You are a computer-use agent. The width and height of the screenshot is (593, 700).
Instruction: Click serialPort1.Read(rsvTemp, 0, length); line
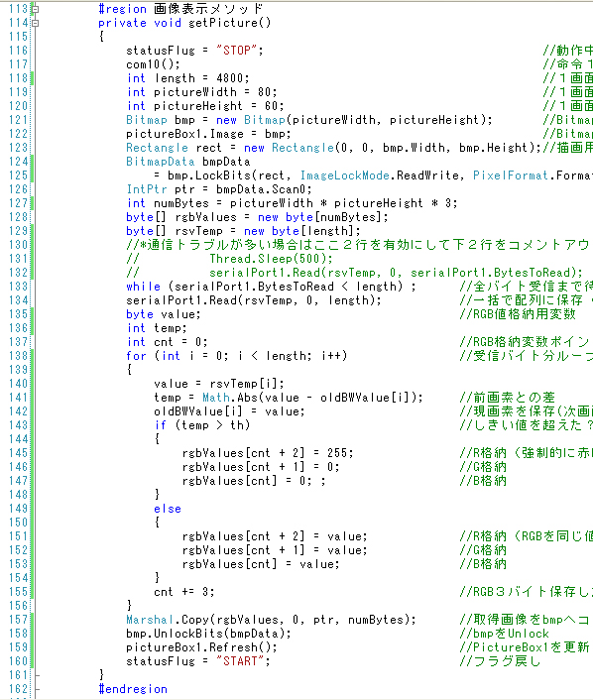[254, 300]
